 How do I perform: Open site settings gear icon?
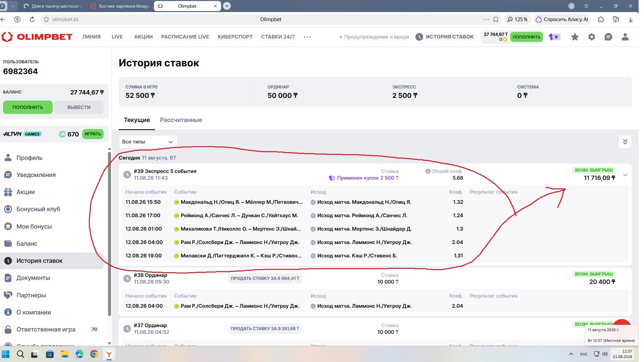(592, 37)
